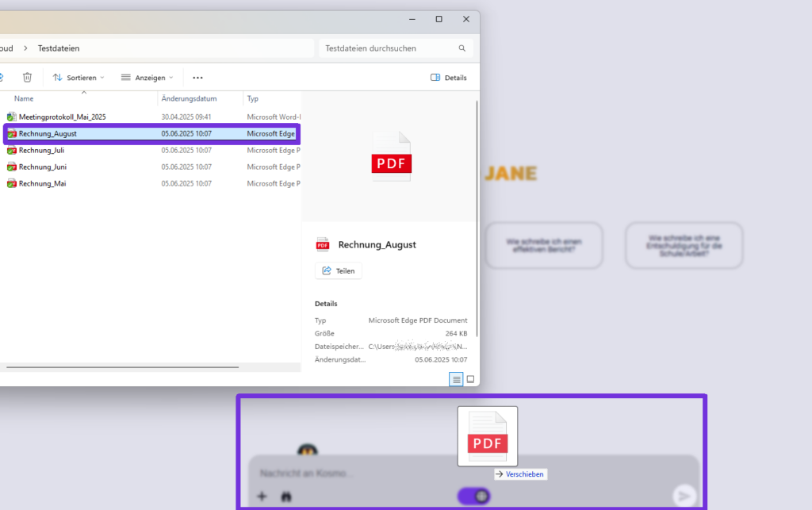Click the trash delete icon in toolbar
This screenshot has height=510, width=812.
click(x=27, y=77)
